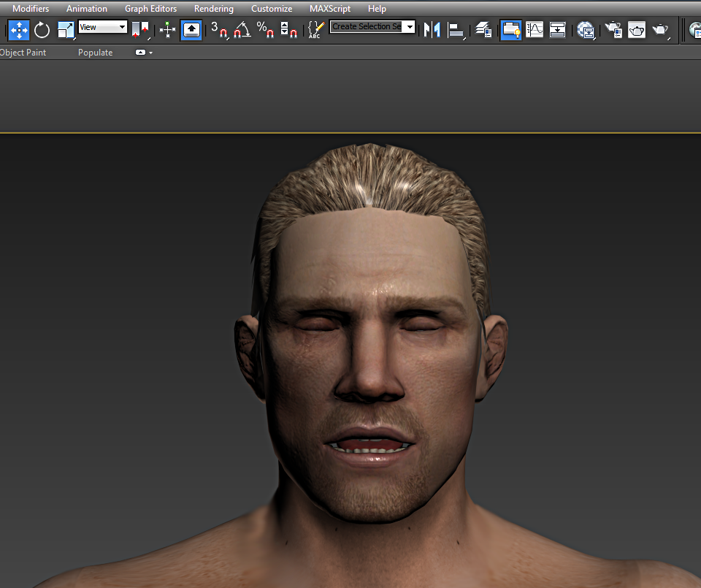Open the View reference coordinate dropdown

click(x=103, y=27)
